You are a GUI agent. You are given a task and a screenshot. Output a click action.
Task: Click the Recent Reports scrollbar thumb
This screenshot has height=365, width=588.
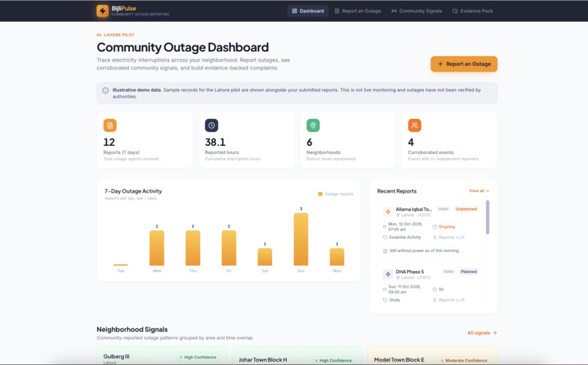point(487,218)
